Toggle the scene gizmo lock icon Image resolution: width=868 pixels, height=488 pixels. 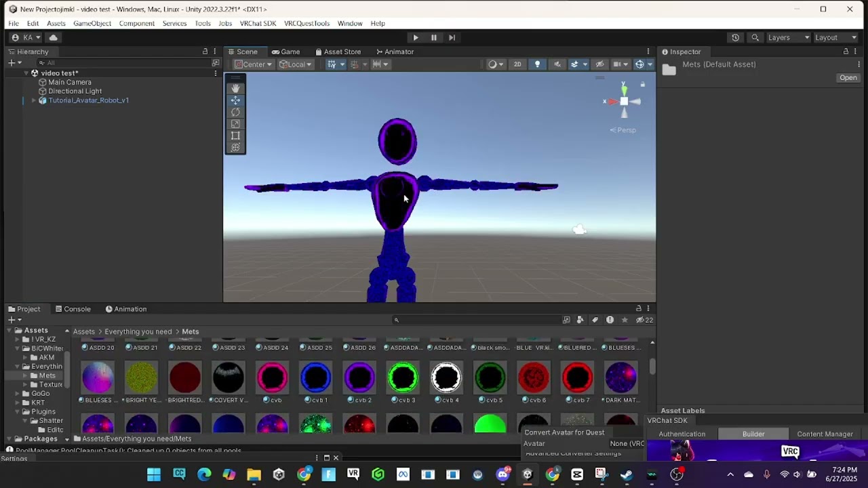(642, 85)
